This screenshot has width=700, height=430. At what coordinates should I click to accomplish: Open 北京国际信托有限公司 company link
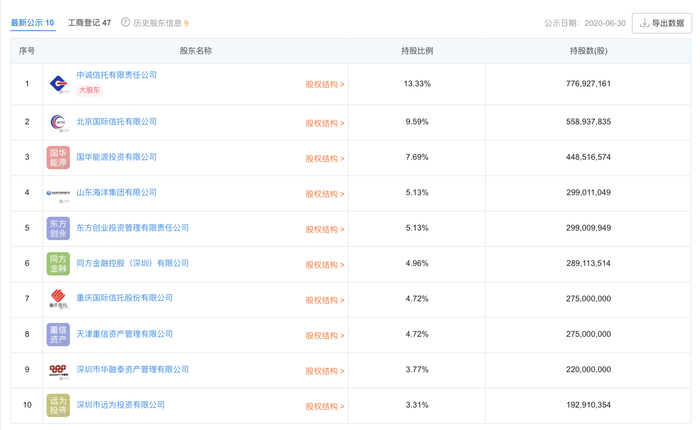click(117, 121)
